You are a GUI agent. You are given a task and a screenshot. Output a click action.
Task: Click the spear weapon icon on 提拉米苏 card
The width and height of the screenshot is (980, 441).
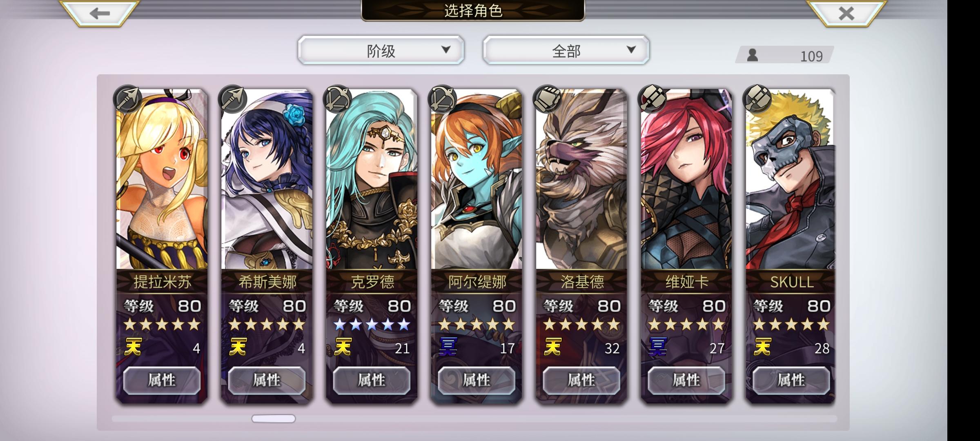pyautogui.click(x=127, y=99)
